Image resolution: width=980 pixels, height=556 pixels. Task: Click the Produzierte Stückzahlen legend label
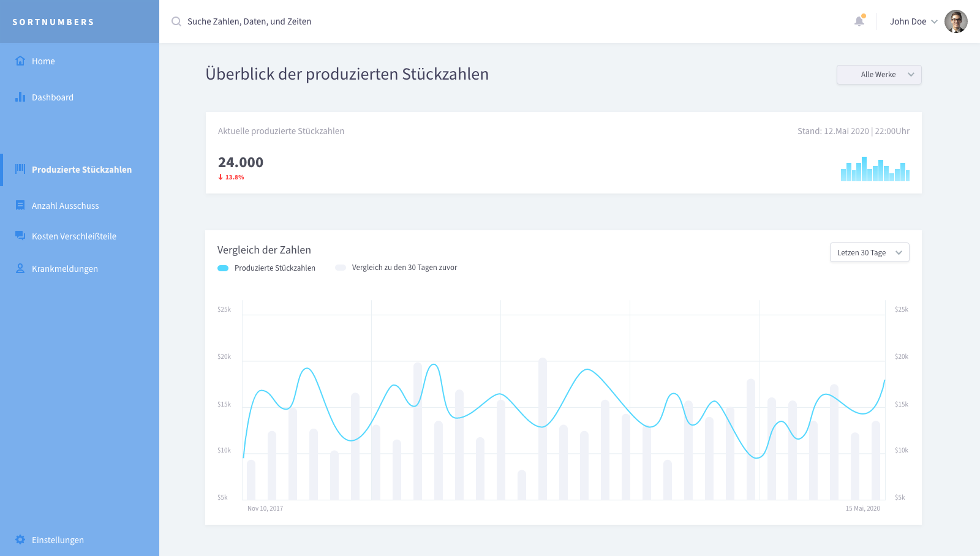click(x=275, y=268)
